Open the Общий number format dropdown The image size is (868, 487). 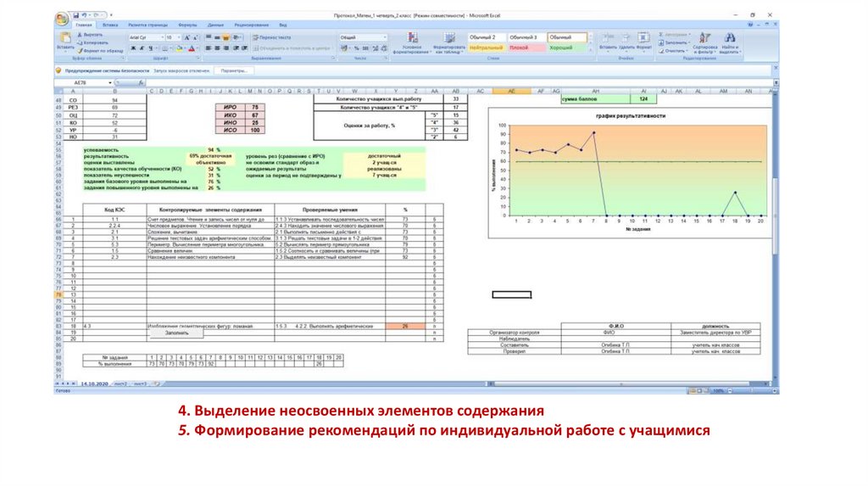point(385,37)
